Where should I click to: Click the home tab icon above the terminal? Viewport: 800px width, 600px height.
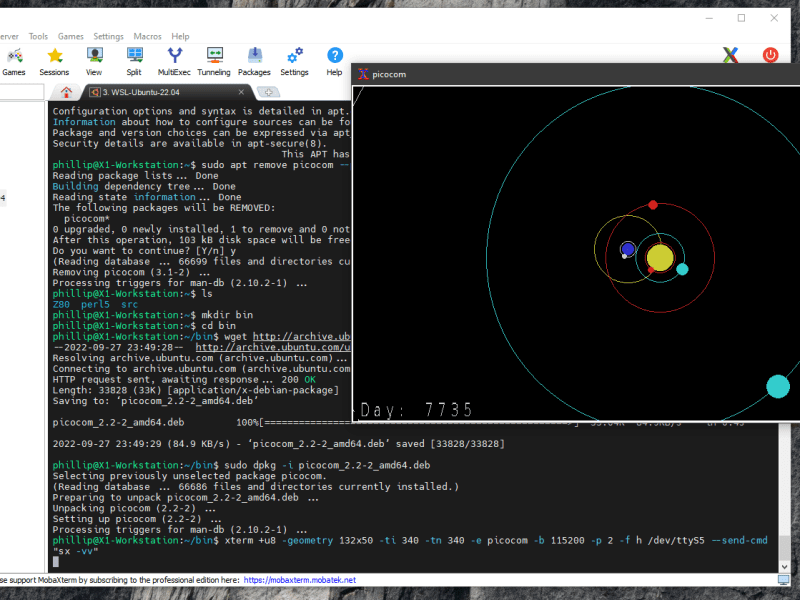coord(66,90)
